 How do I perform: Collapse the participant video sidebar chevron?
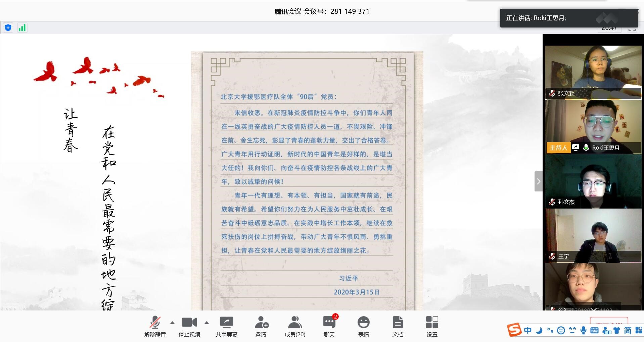click(538, 181)
